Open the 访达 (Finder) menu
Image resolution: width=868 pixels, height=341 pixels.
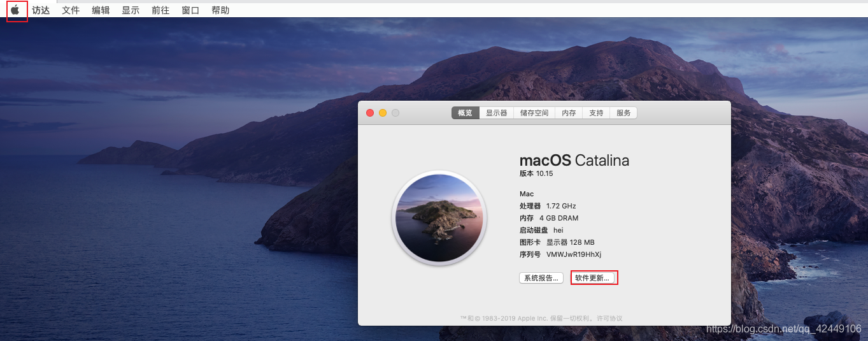[x=41, y=10]
